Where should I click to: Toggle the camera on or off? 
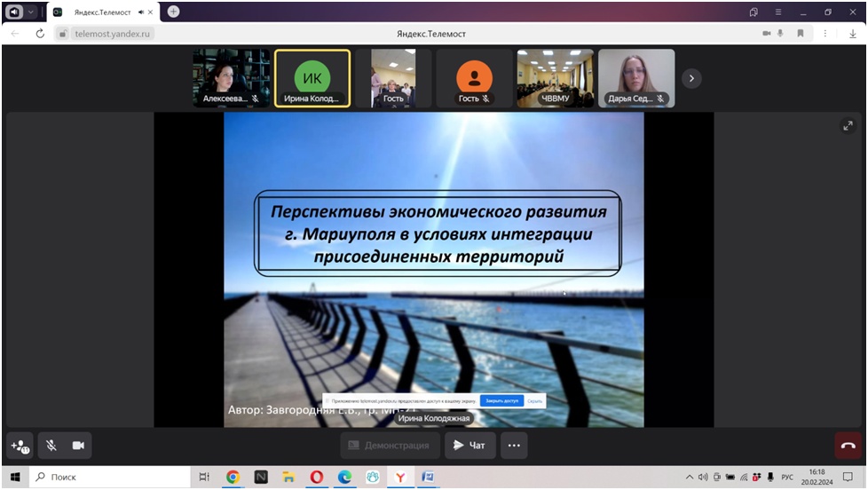tap(78, 446)
